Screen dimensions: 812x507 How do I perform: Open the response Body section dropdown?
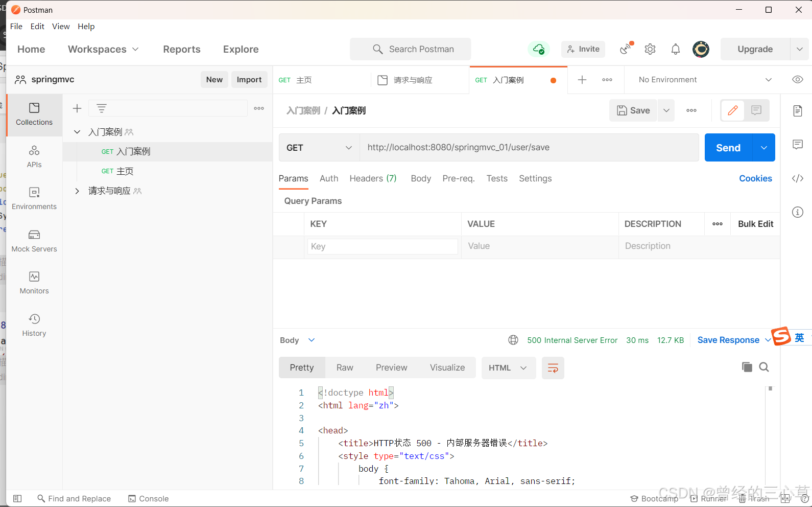point(297,340)
